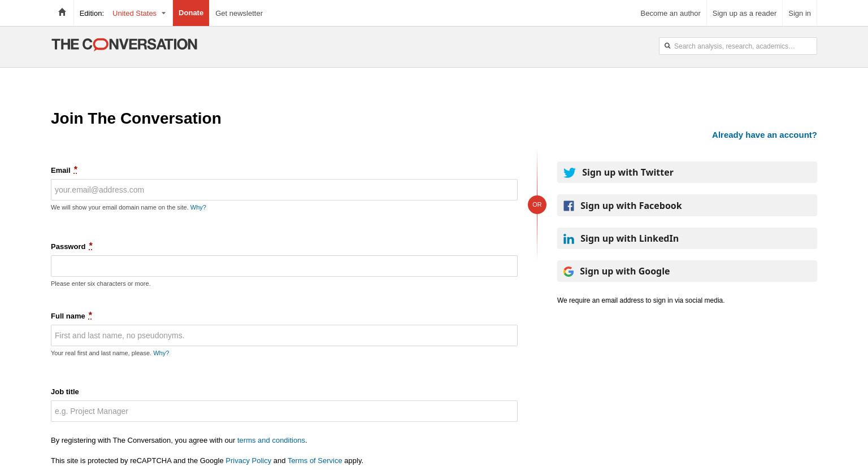Click Become an author
Image resolution: width=868 pixels, height=471 pixels.
(x=670, y=13)
